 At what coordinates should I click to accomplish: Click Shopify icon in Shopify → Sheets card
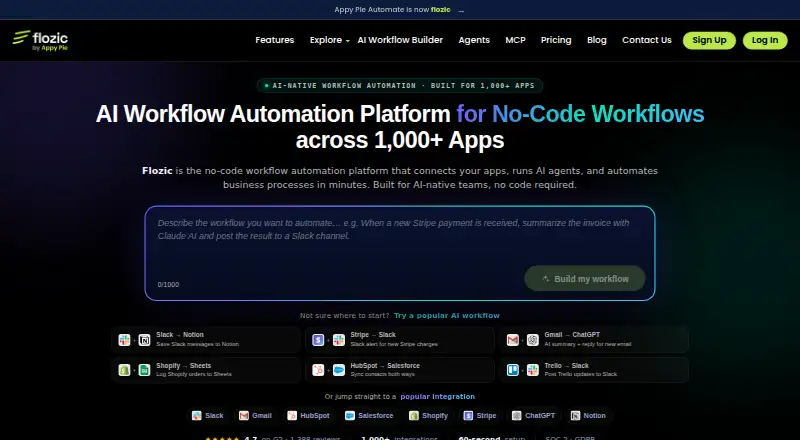(x=124, y=370)
